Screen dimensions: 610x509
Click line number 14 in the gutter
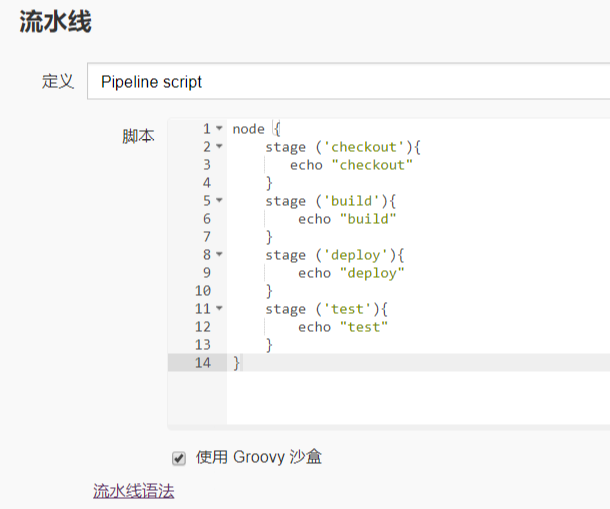203,363
